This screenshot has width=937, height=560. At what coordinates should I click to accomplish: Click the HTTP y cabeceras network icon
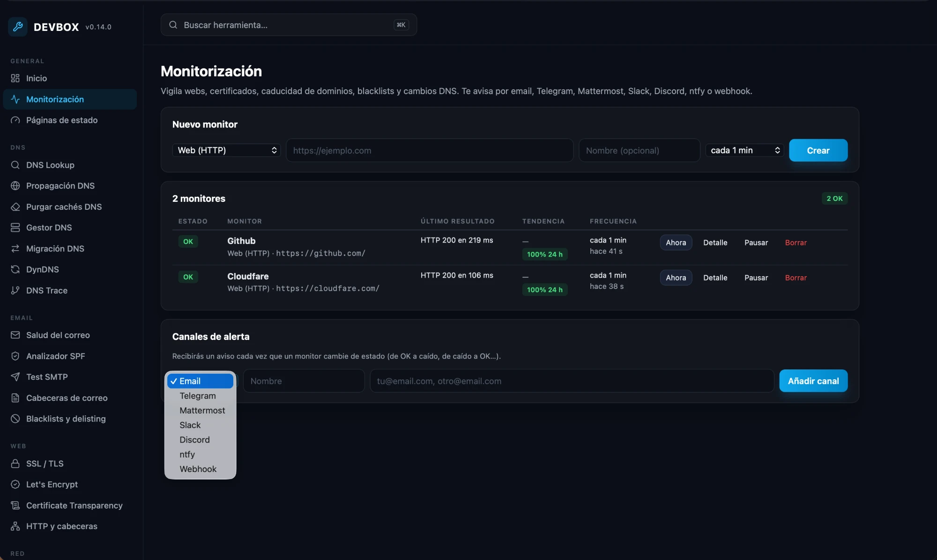pyautogui.click(x=15, y=526)
